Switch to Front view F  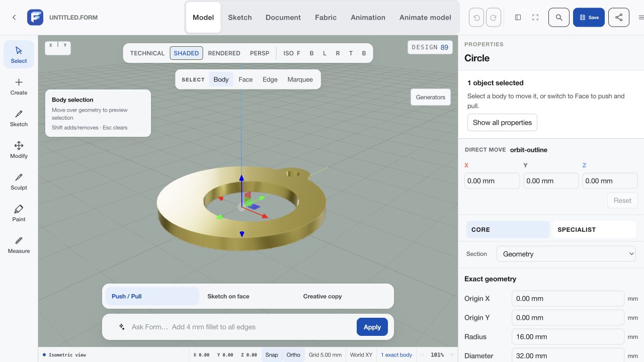[x=298, y=53]
